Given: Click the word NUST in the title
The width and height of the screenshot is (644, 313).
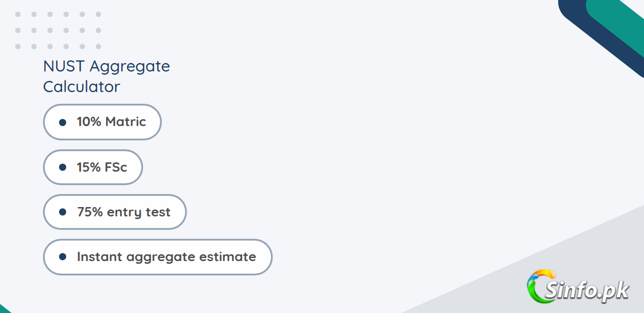Looking at the screenshot, I should [64, 66].
